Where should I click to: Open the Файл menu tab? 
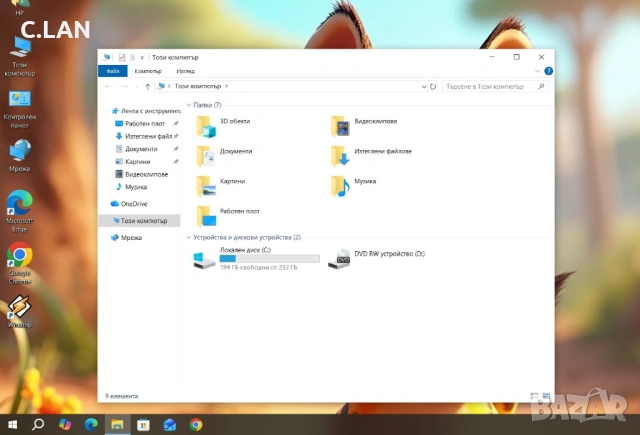pos(113,71)
